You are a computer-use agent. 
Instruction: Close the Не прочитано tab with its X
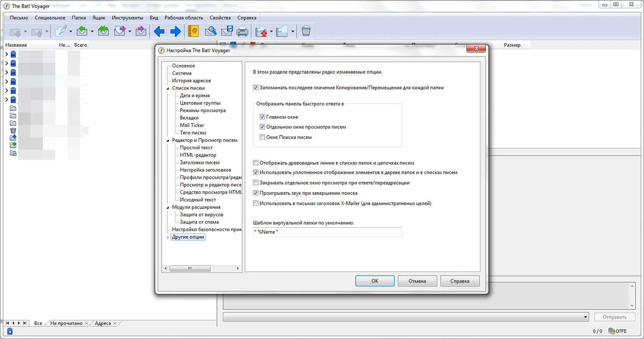point(87,323)
